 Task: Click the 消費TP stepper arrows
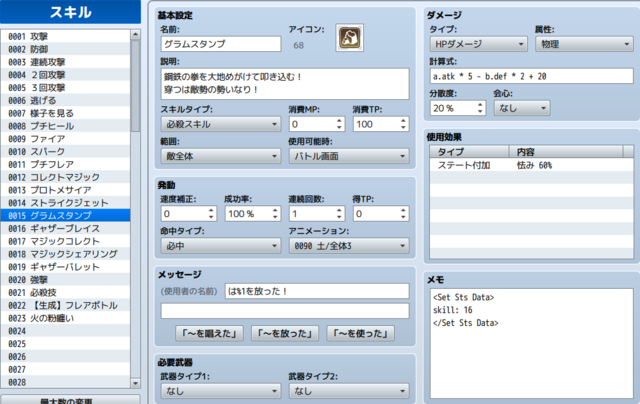click(403, 124)
